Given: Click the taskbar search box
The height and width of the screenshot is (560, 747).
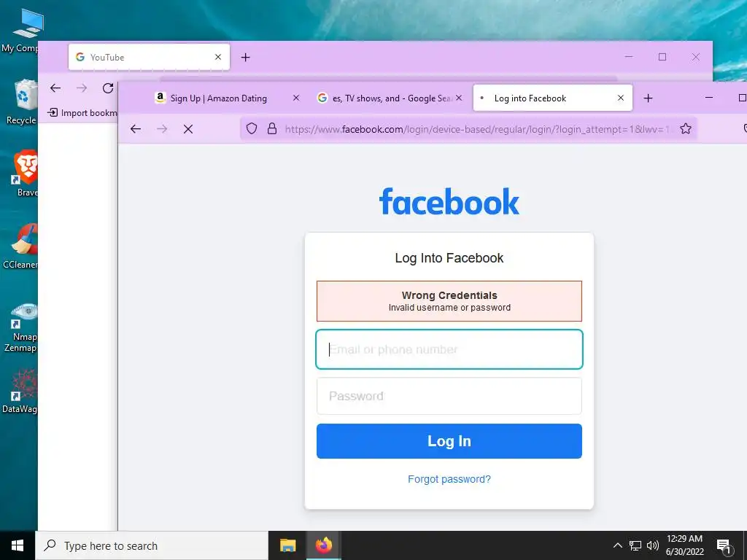Looking at the screenshot, I should 152,545.
